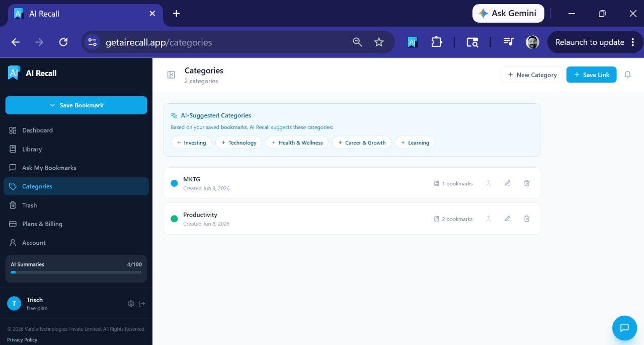Add suggested Learning category
The image size is (644, 345).
tap(415, 143)
